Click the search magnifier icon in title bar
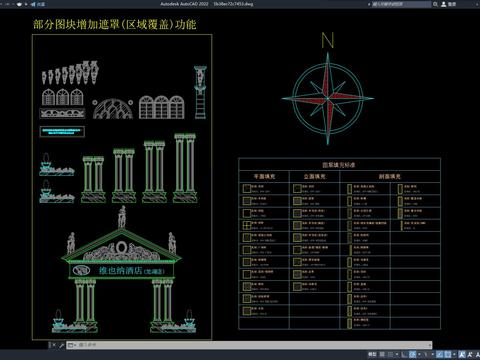Image resolution: width=480 pixels, height=360 pixels. click(435, 4)
